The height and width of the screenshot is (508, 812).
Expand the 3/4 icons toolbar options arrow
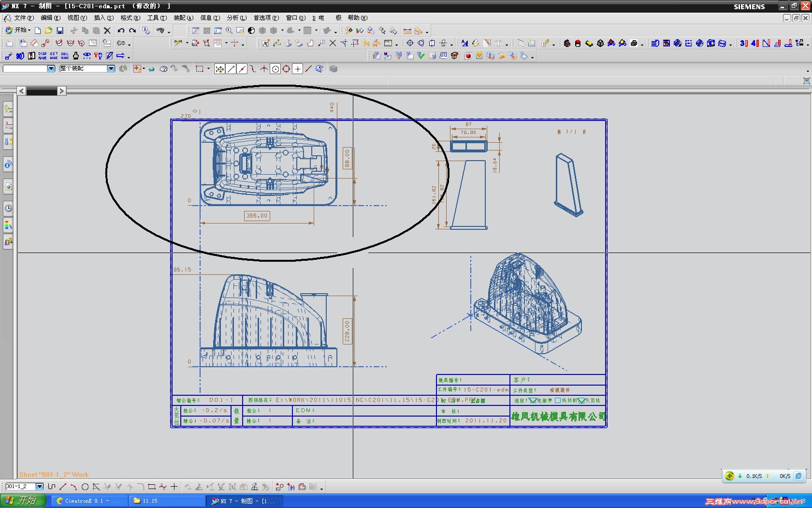[808, 44]
